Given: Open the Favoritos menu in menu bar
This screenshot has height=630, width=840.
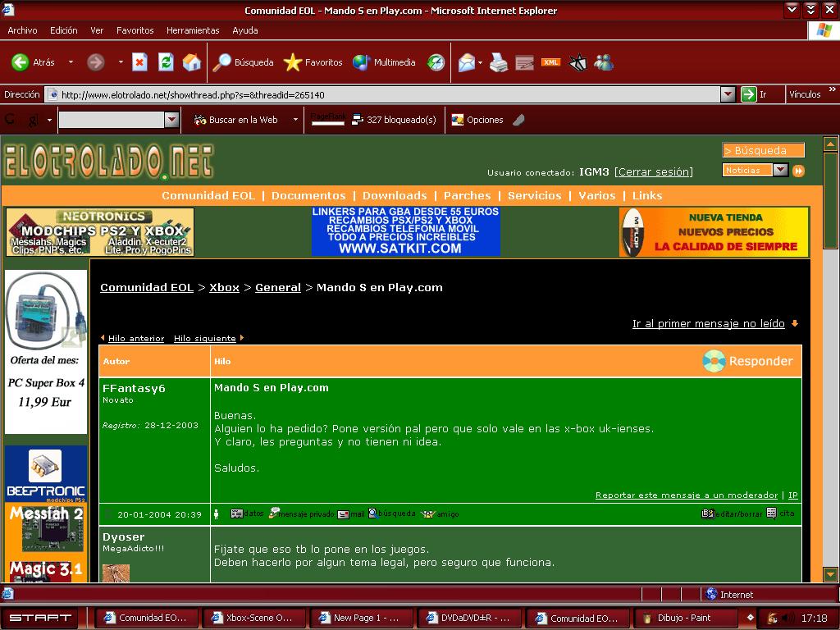Looking at the screenshot, I should point(135,30).
